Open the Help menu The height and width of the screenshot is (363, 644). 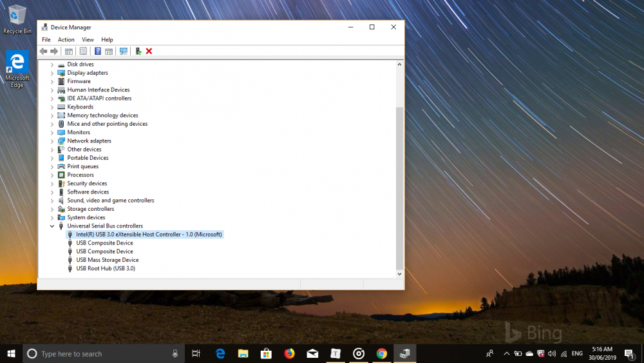pos(107,39)
